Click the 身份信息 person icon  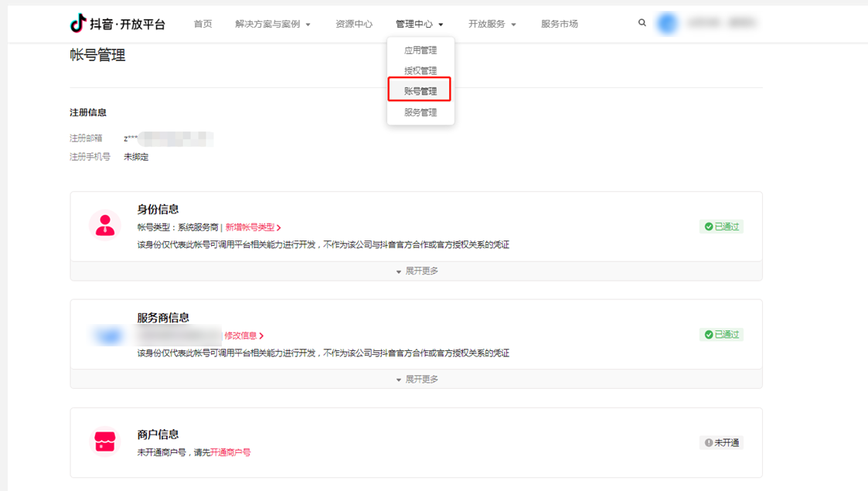point(104,225)
